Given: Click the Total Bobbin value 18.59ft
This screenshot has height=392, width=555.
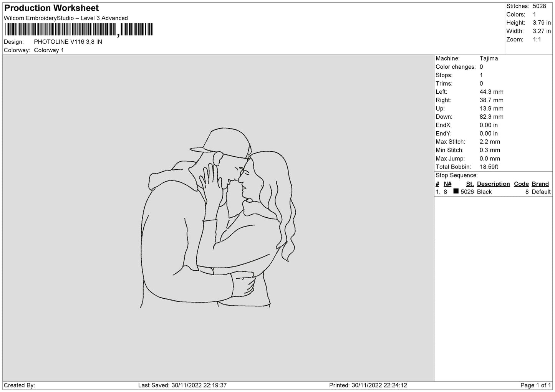Looking at the screenshot, I should coord(489,167).
